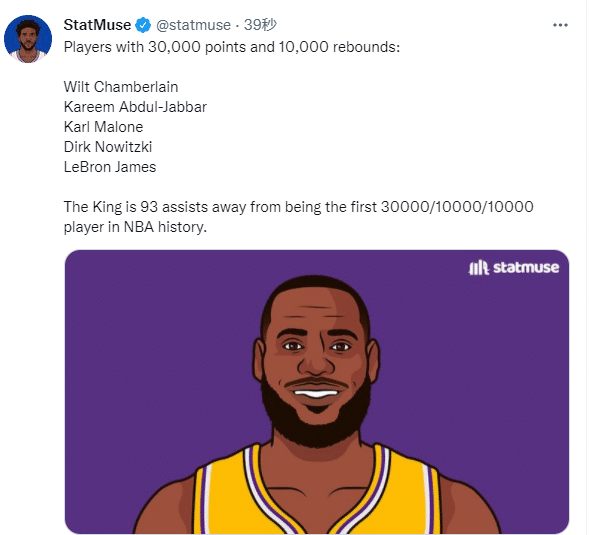
Task: Click the "player in NBA history." text
Action: coord(135,227)
